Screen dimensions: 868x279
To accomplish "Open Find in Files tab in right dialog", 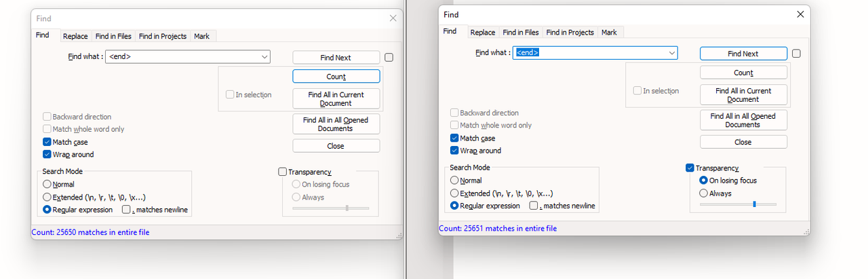I will click(x=521, y=32).
